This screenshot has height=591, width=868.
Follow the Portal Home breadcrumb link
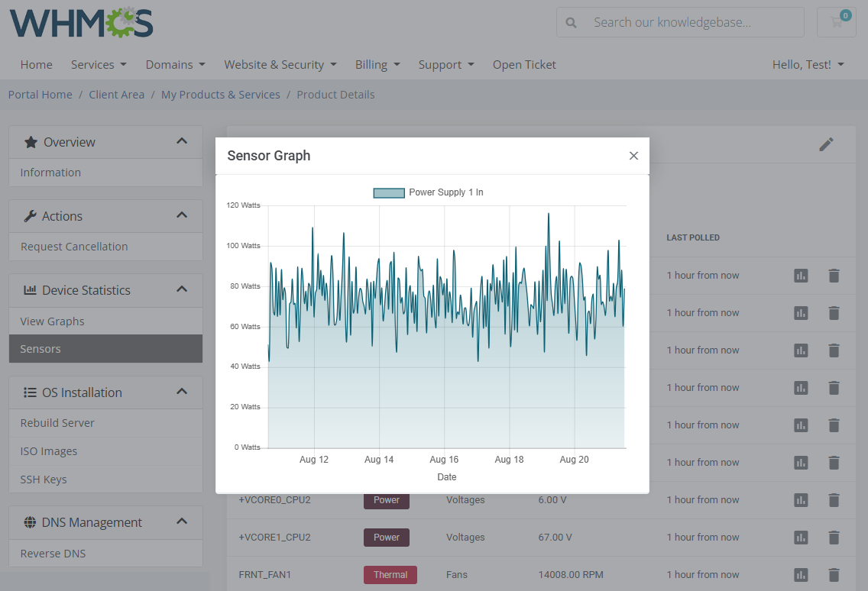pos(40,94)
